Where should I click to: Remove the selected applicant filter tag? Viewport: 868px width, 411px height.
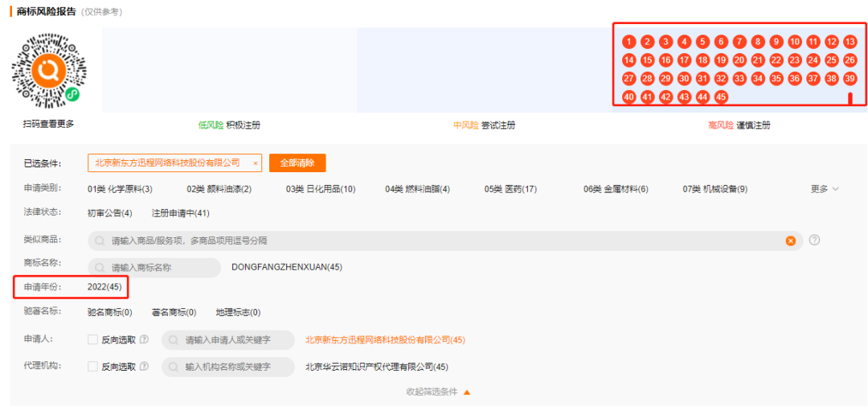point(256,163)
